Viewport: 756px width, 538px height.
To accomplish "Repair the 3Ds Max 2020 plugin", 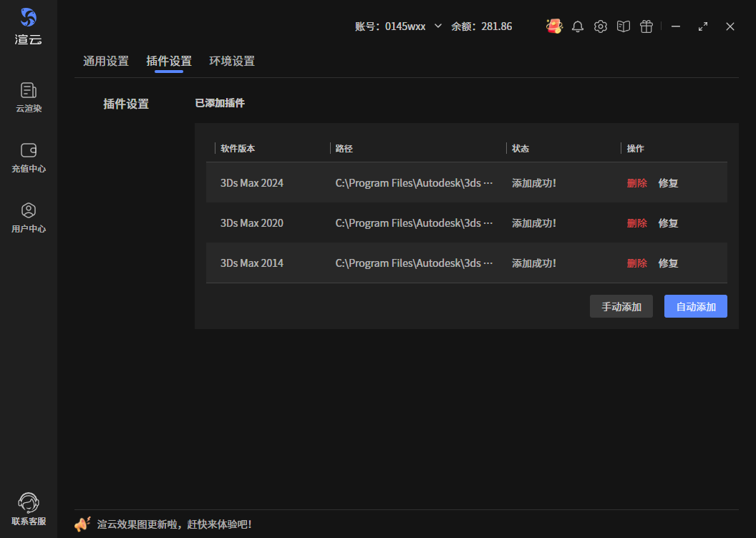I will click(x=668, y=223).
